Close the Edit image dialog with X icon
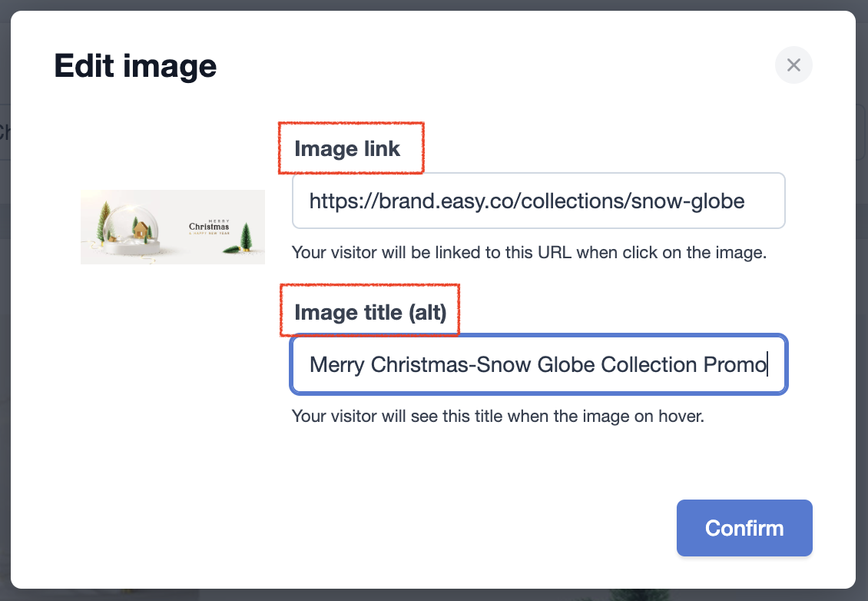This screenshot has height=601, width=868. click(x=793, y=65)
